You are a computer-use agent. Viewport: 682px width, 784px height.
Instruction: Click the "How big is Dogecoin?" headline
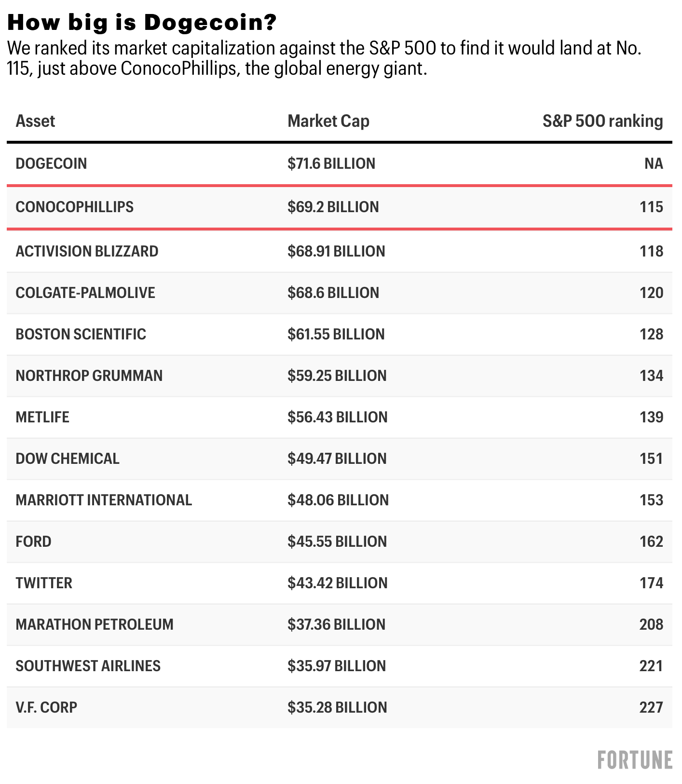point(142,22)
